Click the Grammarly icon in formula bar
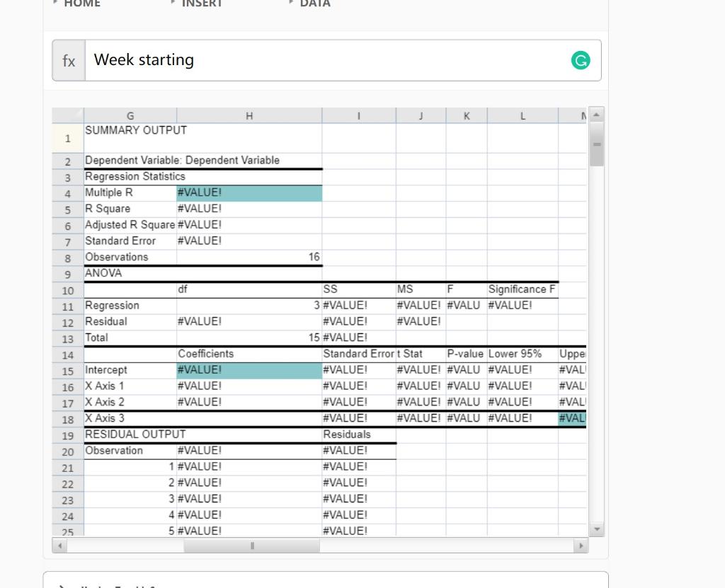 pyautogui.click(x=581, y=60)
